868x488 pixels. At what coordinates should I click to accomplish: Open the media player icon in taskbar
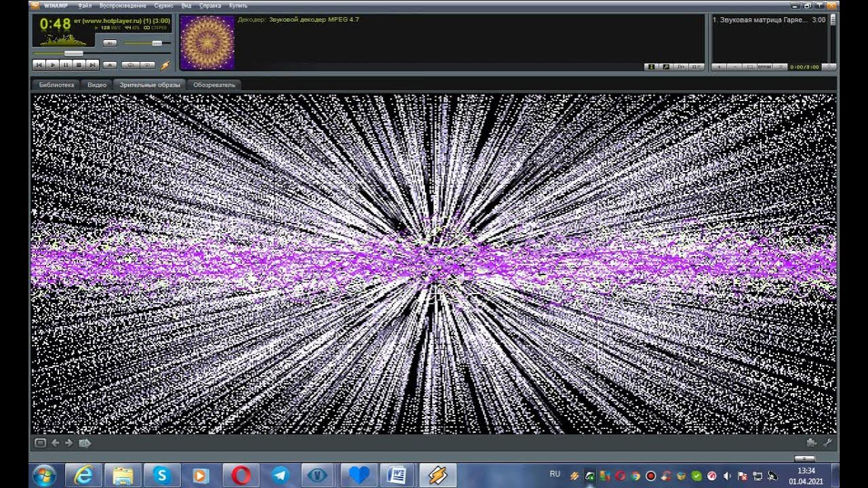[201, 475]
